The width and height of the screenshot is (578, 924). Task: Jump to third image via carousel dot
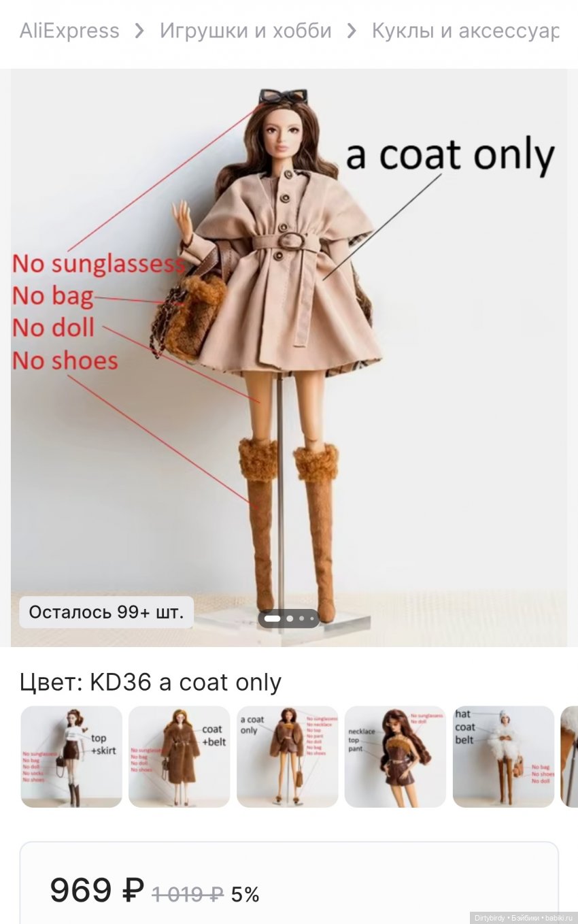pos(302,618)
